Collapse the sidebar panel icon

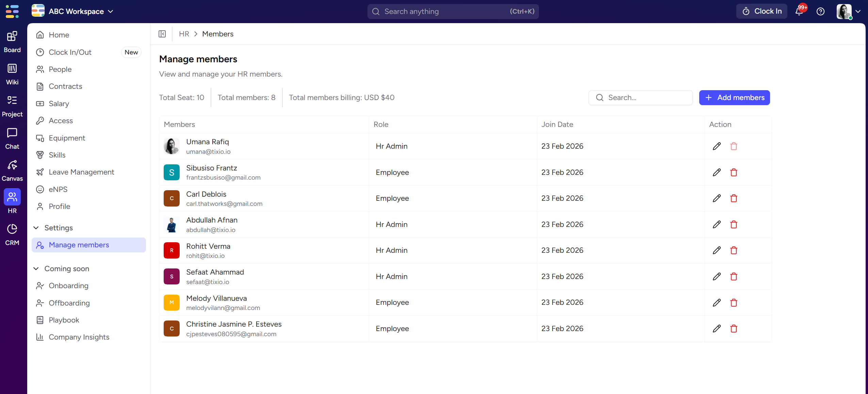(x=162, y=34)
